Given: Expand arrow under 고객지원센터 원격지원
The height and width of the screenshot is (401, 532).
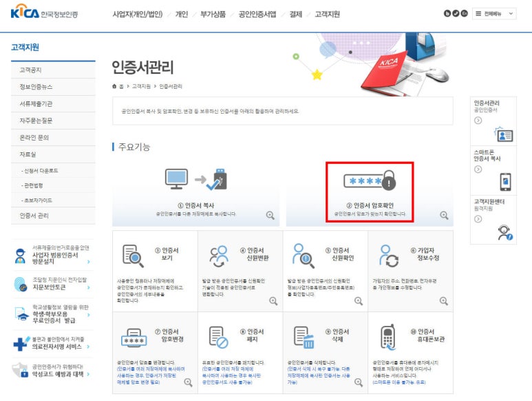Looking at the screenshot, I should tap(478, 219).
